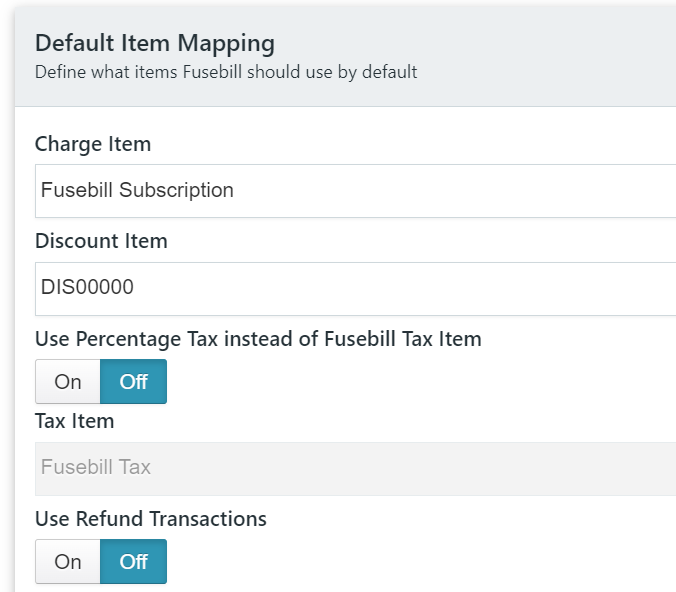Click the Tax Item label

[75, 421]
